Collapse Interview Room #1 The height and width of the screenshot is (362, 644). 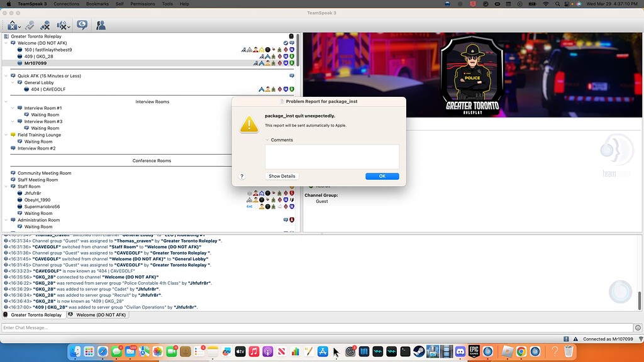[x=13, y=108]
